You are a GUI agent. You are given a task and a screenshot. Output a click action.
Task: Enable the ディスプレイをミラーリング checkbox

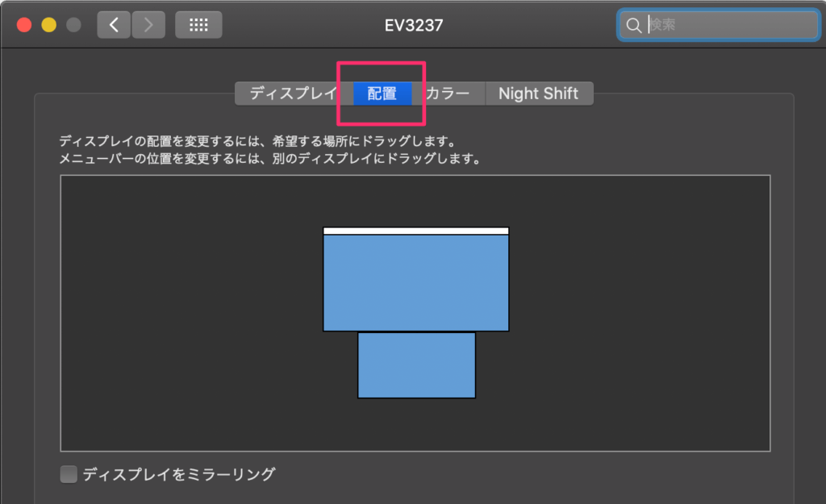(x=69, y=474)
